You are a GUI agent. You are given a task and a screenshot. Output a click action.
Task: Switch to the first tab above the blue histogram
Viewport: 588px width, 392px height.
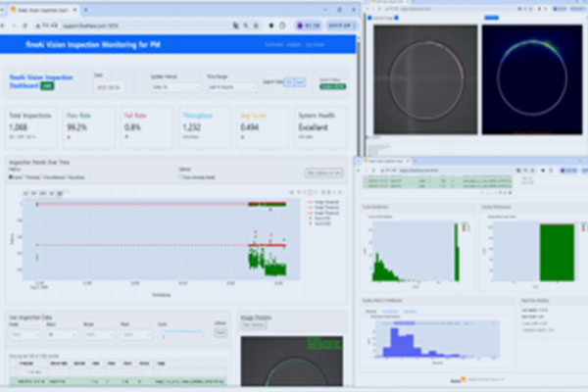coord(370,312)
